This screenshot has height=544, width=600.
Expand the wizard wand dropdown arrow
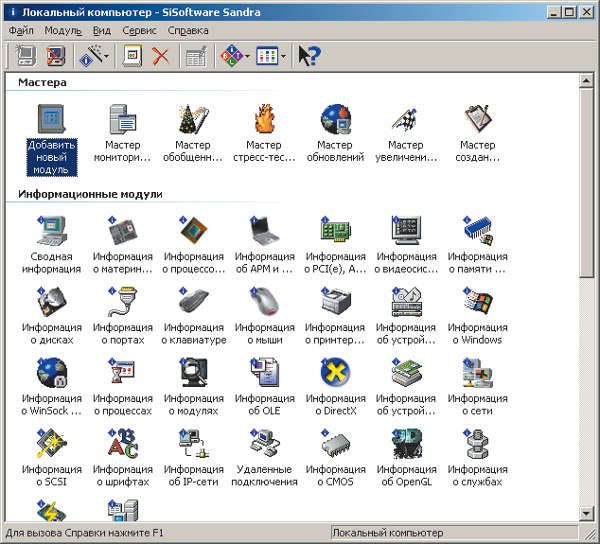(x=106, y=56)
